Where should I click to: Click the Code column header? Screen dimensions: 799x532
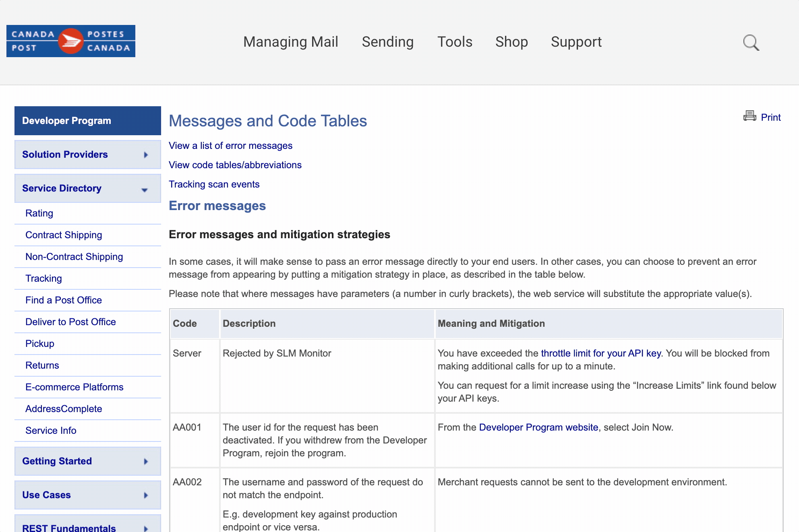click(x=195, y=324)
